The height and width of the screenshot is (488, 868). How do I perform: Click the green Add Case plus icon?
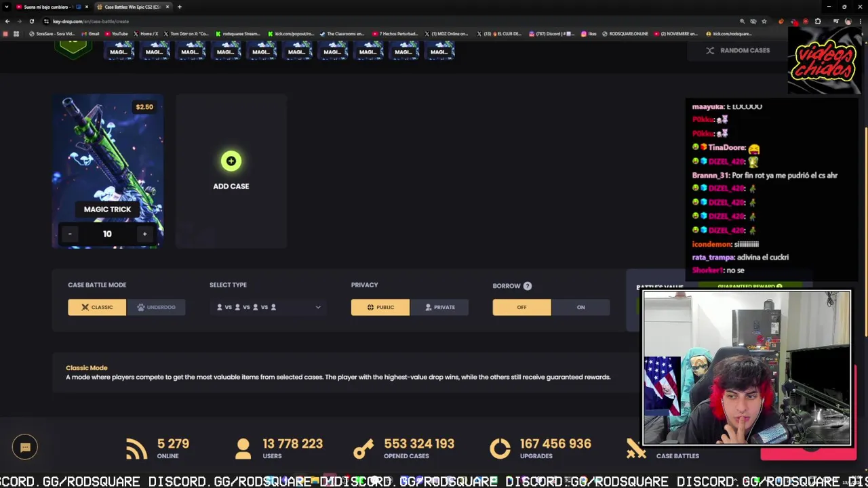pyautogui.click(x=231, y=161)
